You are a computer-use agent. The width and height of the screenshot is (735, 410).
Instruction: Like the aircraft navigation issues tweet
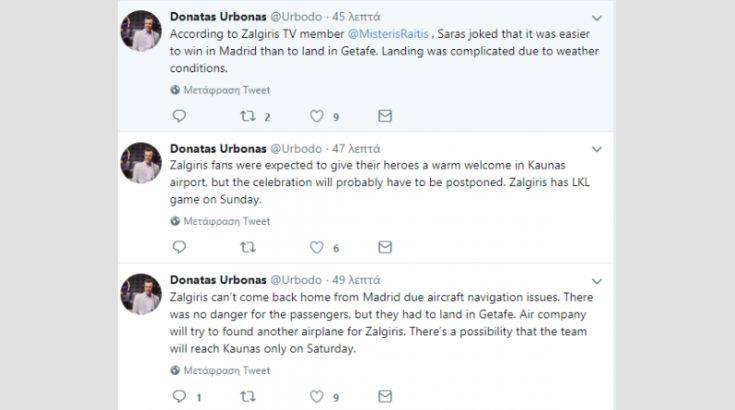click(x=317, y=397)
